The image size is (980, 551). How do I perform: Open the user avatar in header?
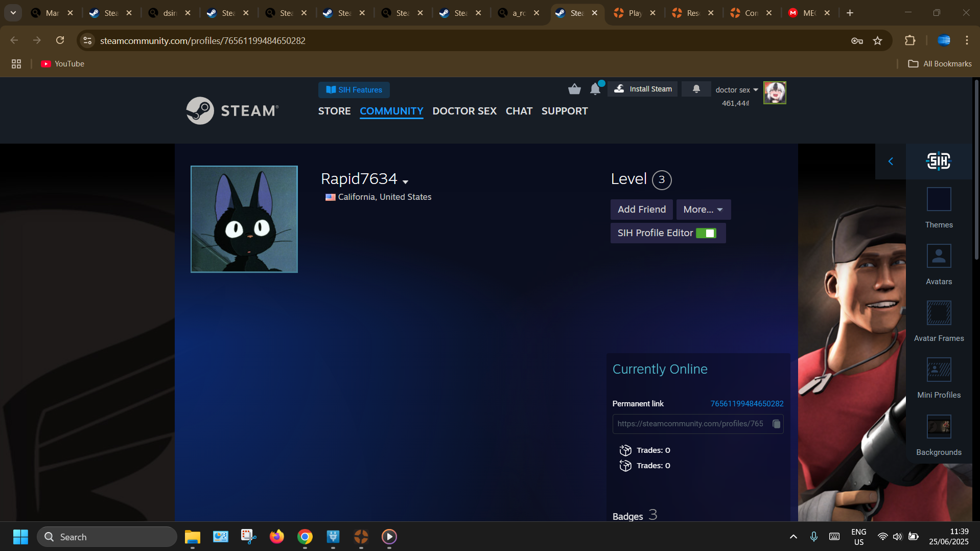click(x=775, y=93)
